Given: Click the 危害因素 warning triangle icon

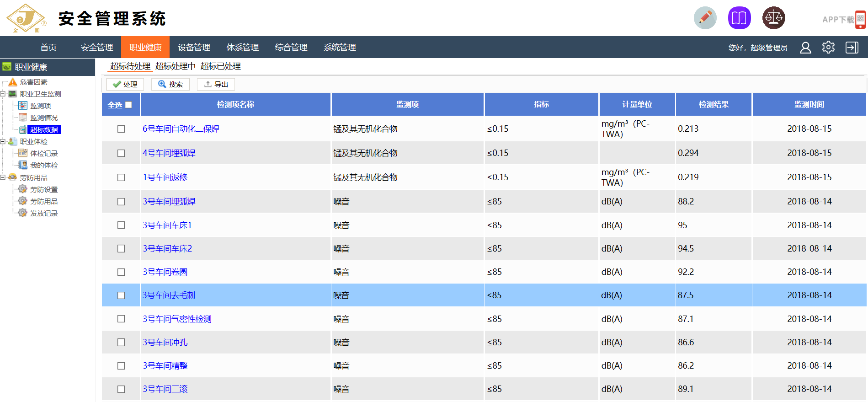Looking at the screenshot, I should click(x=13, y=82).
